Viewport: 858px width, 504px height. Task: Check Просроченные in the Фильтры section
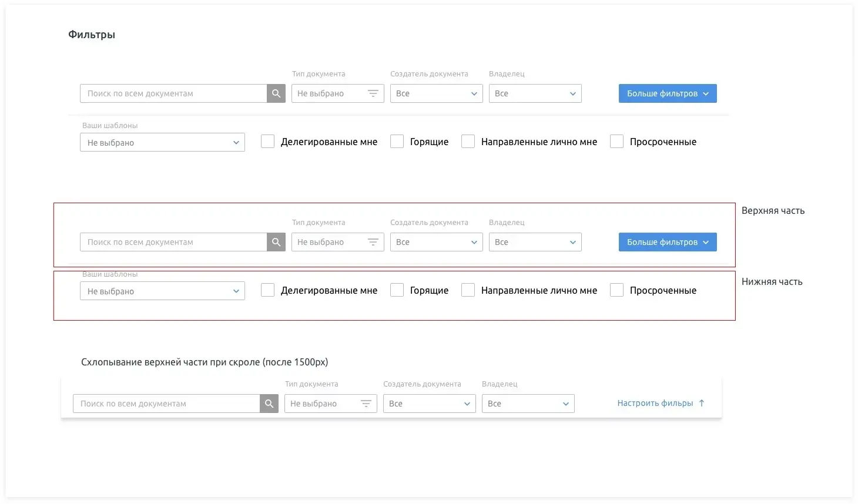point(616,142)
